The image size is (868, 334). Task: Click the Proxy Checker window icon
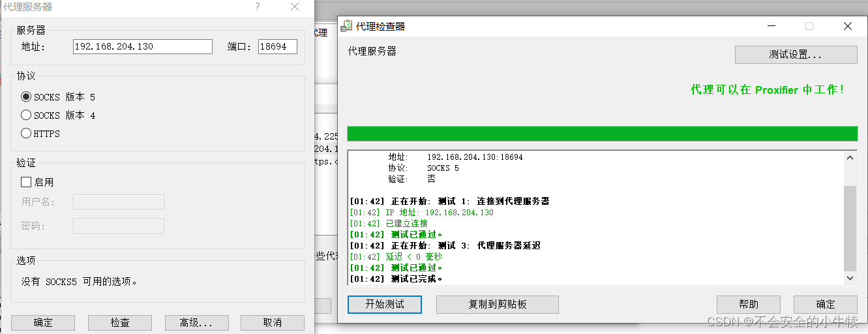click(x=348, y=26)
